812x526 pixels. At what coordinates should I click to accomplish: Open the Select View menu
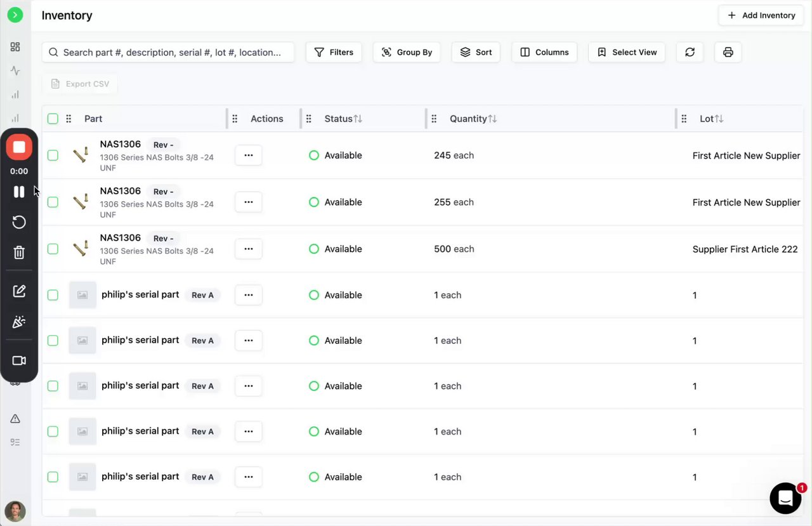(627, 52)
